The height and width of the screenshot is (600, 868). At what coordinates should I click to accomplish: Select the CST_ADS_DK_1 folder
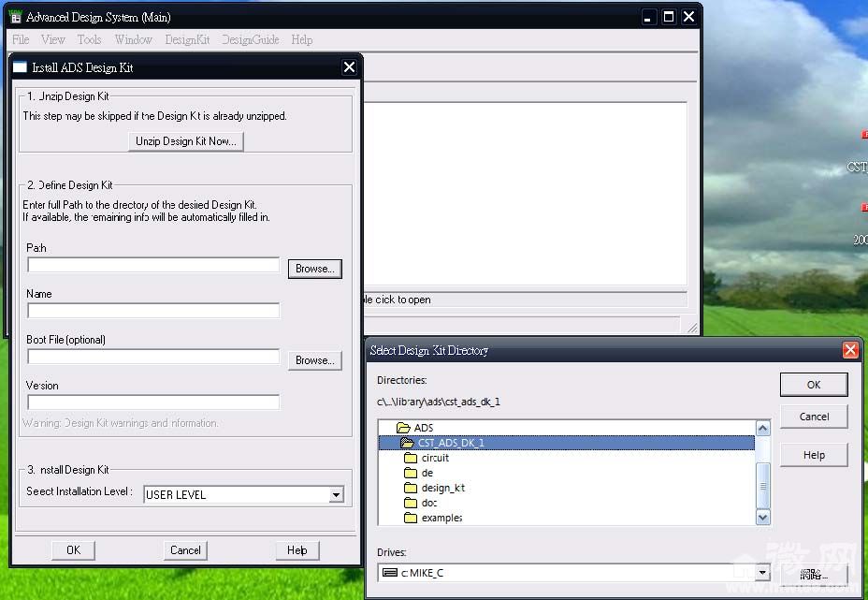click(566, 443)
